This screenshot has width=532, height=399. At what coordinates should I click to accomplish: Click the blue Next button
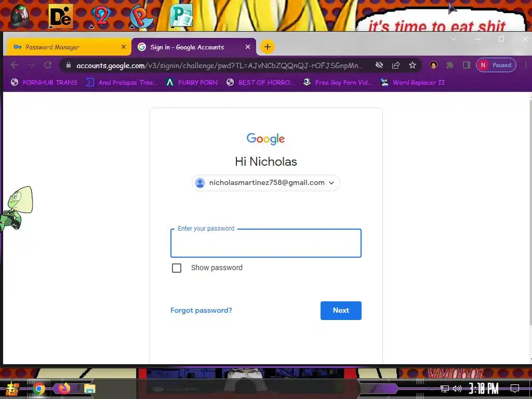click(x=341, y=311)
